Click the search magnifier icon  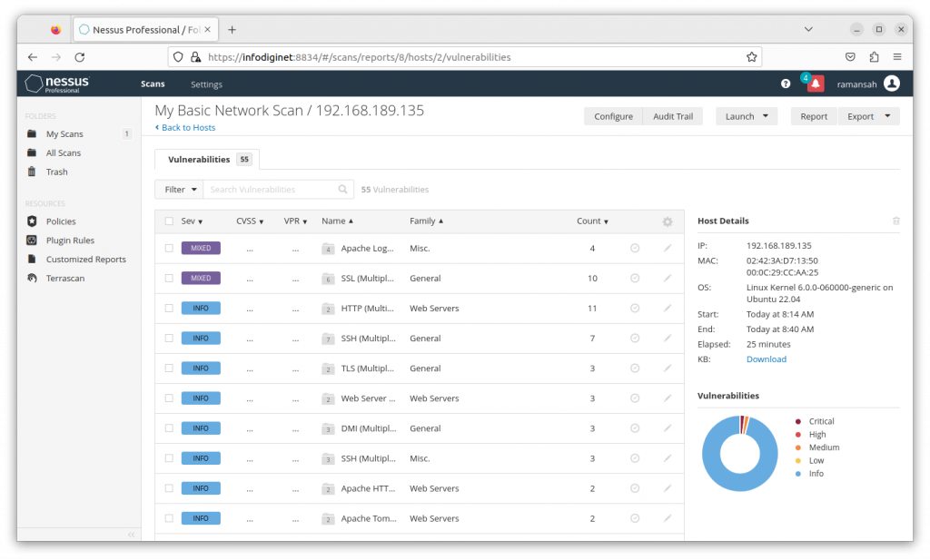tap(342, 190)
